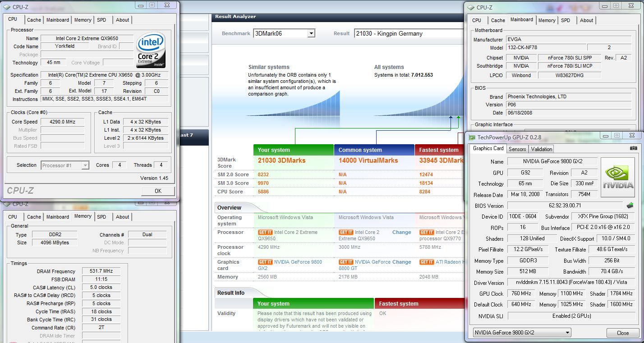Viewport: 644px width, 343px height.
Task: Click the Result Analyzer page title
Action: [235, 17]
